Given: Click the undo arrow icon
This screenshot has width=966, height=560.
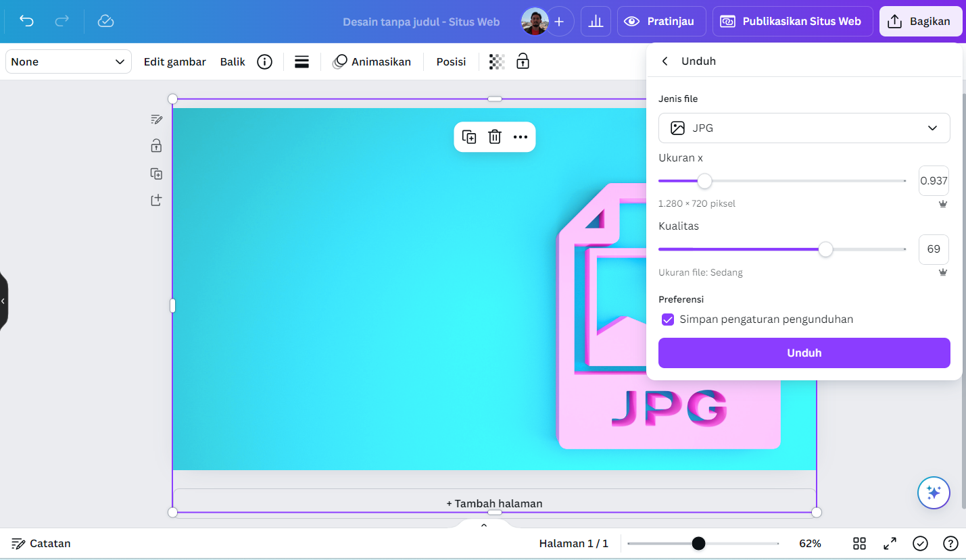Looking at the screenshot, I should [26, 21].
